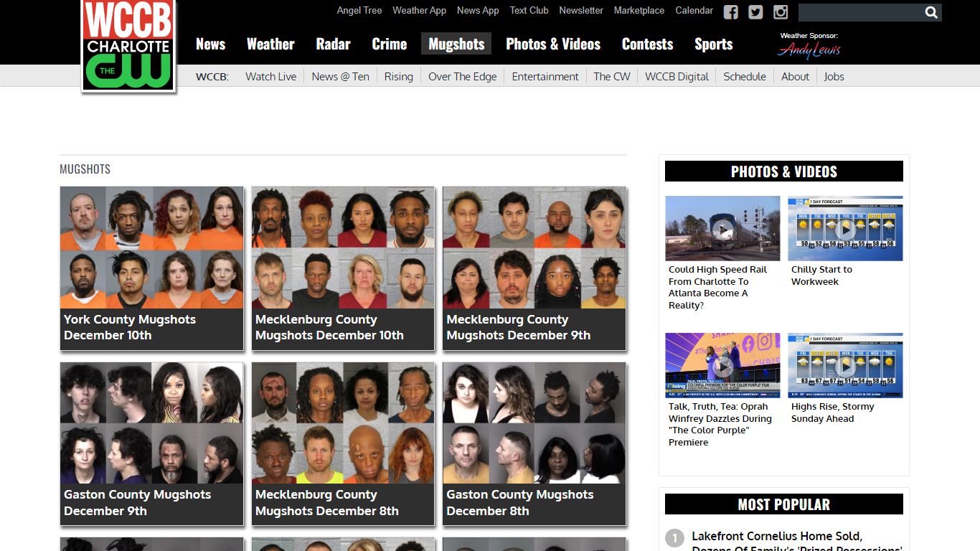Click Mecklenburg County Mugshots December 10th title
This screenshot has width=980, height=551.
tap(329, 327)
